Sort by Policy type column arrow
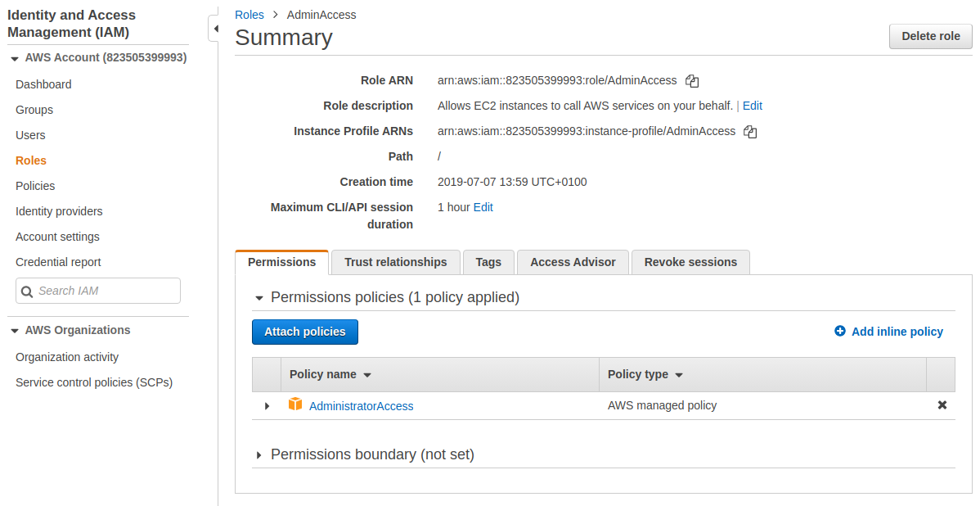Viewport: 980px width, 506px height. pyautogui.click(x=679, y=375)
